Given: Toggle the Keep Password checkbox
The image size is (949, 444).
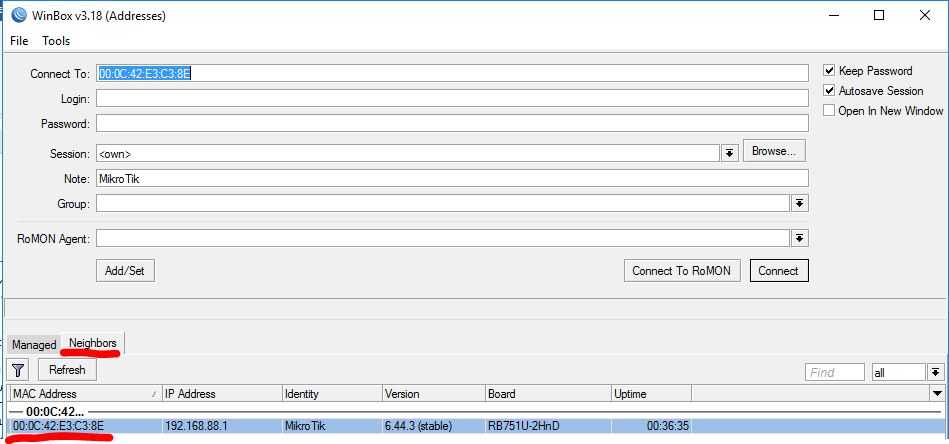Looking at the screenshot, I should tap(829, 71).
